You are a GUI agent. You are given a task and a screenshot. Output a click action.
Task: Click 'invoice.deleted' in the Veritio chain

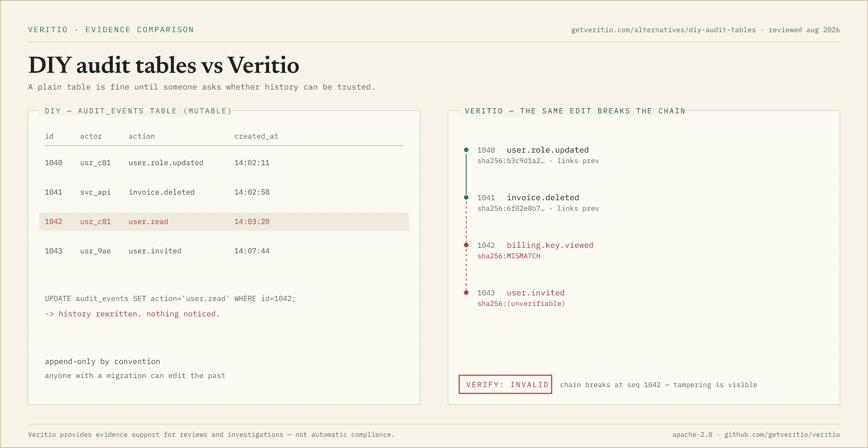[x=543, y=197]
